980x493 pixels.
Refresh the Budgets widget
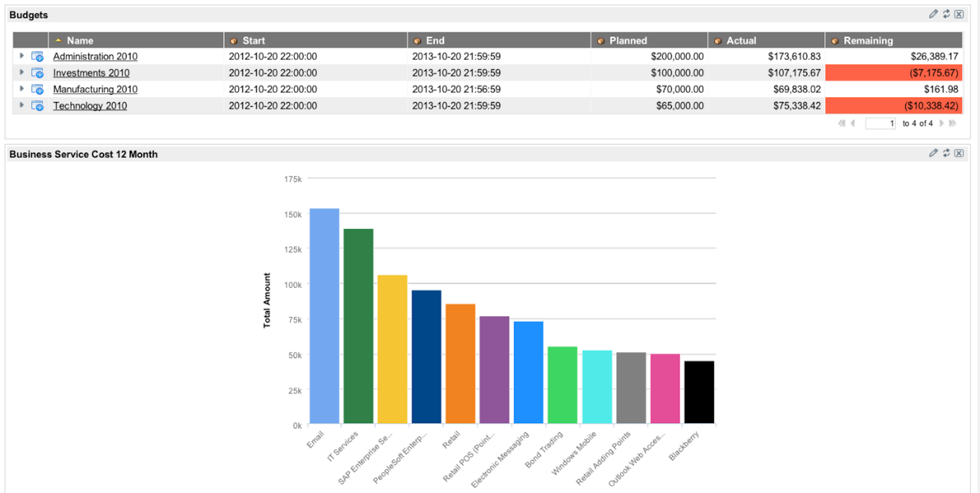point(947,14)
